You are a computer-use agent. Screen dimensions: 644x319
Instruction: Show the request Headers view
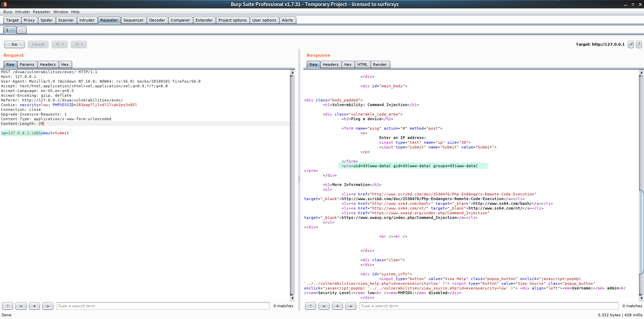coord(48,64)
